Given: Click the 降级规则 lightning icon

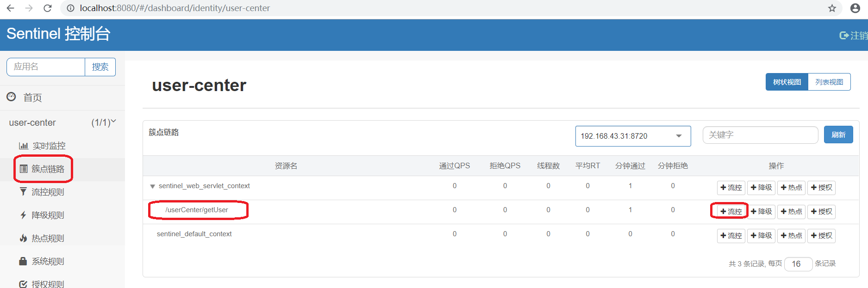Looking at the screenshot, I should pos(23,215).
